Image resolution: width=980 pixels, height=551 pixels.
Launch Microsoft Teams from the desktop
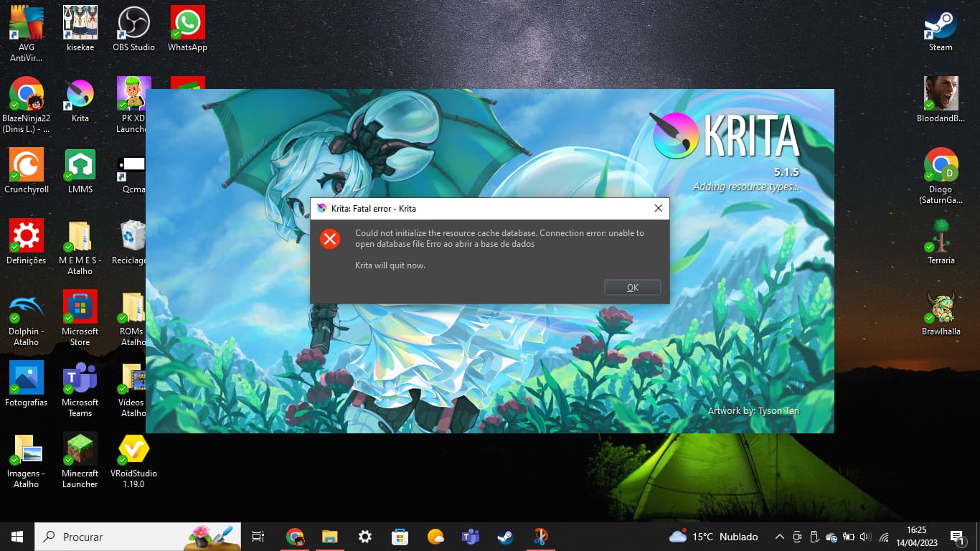click(80, 389)
